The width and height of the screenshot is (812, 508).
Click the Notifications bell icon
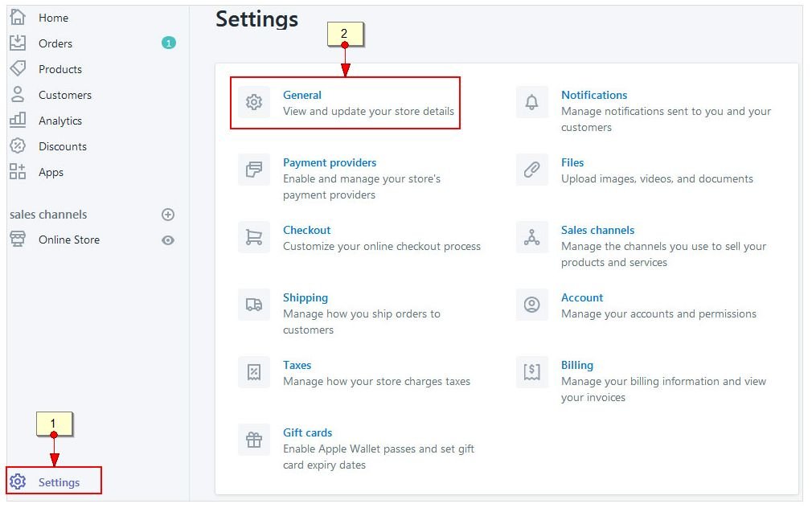(531, 102)
